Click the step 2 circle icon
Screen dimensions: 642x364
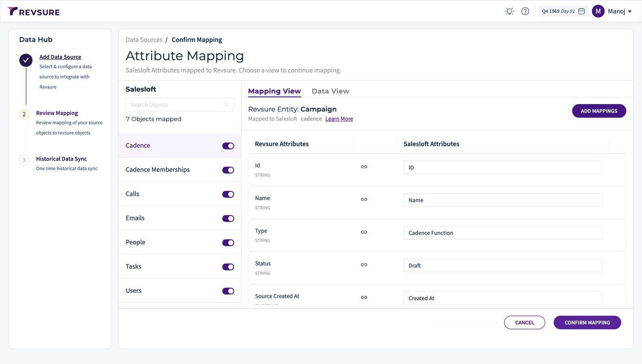24,114
